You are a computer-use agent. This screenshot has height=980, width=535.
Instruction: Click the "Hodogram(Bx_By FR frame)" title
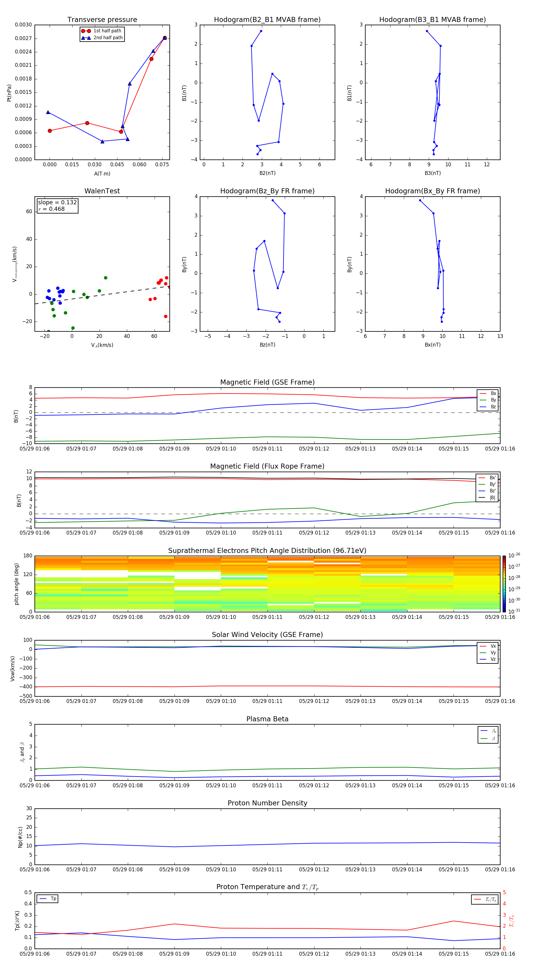click(x=432, y=191)
